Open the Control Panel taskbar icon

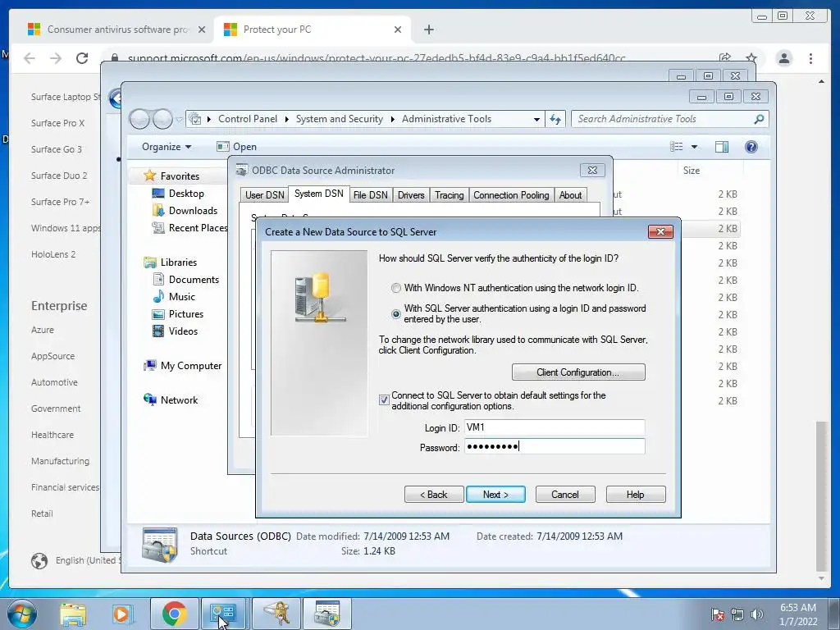coord(223,614)
